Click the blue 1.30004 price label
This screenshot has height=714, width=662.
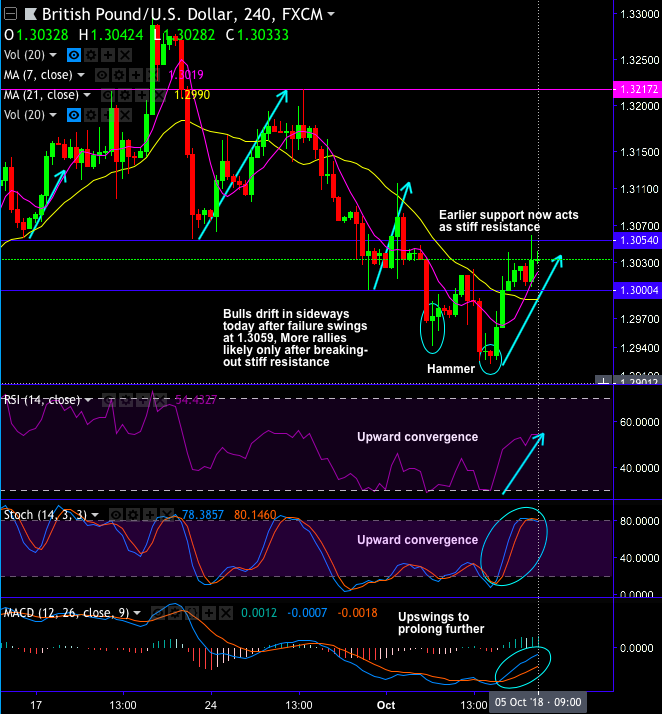coord(637,291)
